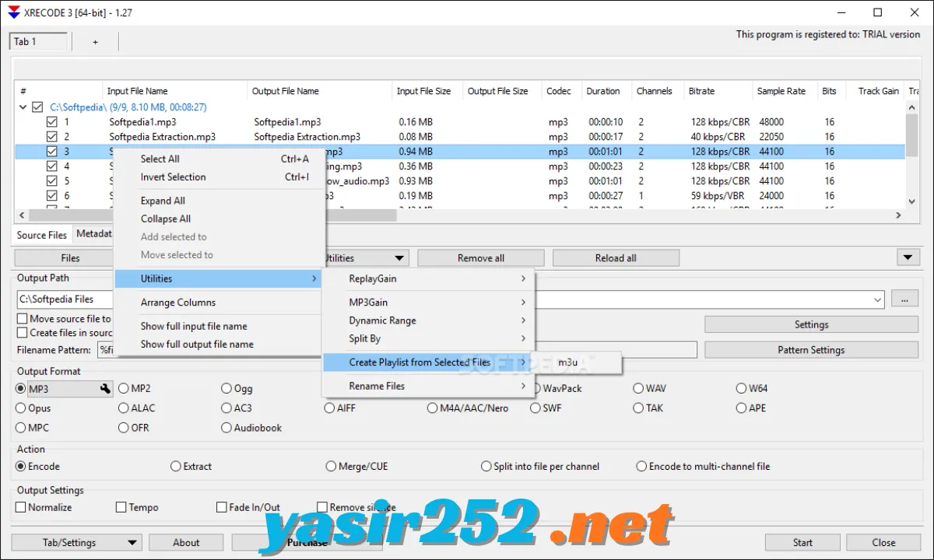This screenshot has height=560, width=934.
Task: Sort by the Input File Name column header
Action: click(x=175, y=91)
